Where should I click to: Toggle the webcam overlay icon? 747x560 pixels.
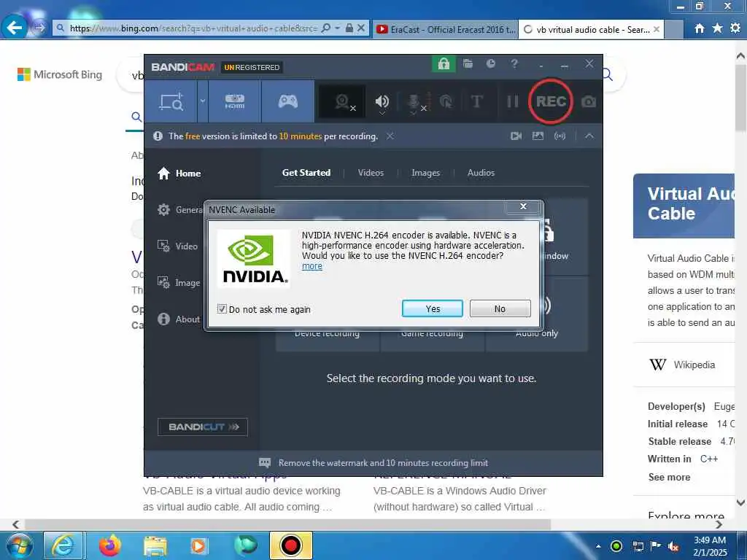[343, 101]
